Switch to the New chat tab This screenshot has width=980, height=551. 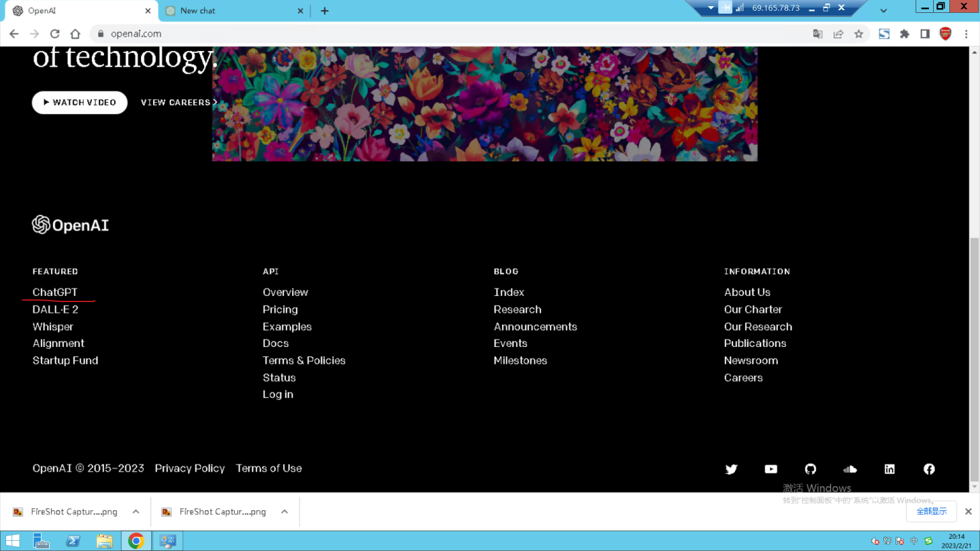[x=235, y=11]
